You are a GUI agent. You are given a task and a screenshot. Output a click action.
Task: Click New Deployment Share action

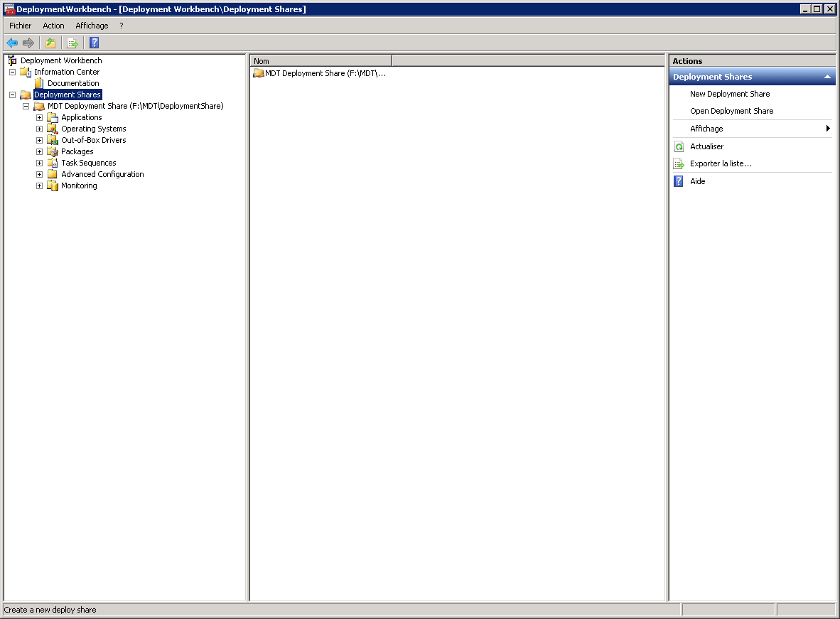(x=730, y=94)
